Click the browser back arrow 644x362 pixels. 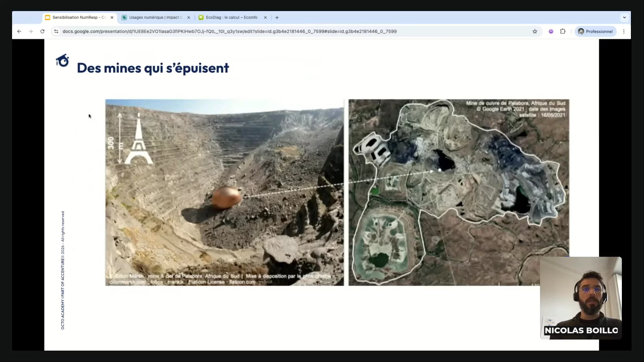[x=19, y=32]
